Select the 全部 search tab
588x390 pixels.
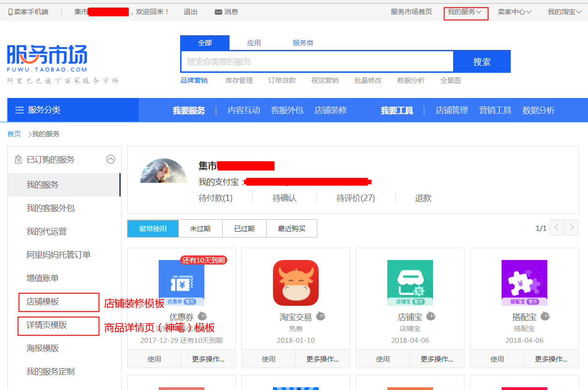click(205, 43)
